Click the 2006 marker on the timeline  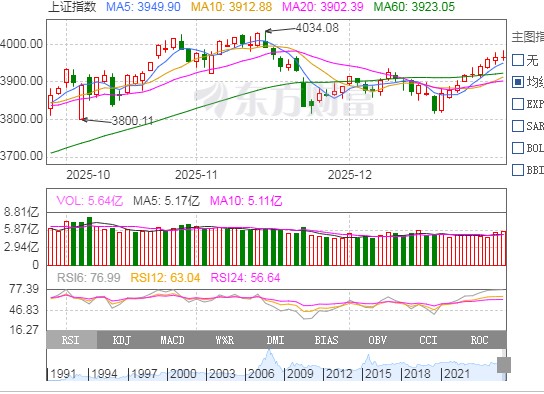tap(261, 374)
